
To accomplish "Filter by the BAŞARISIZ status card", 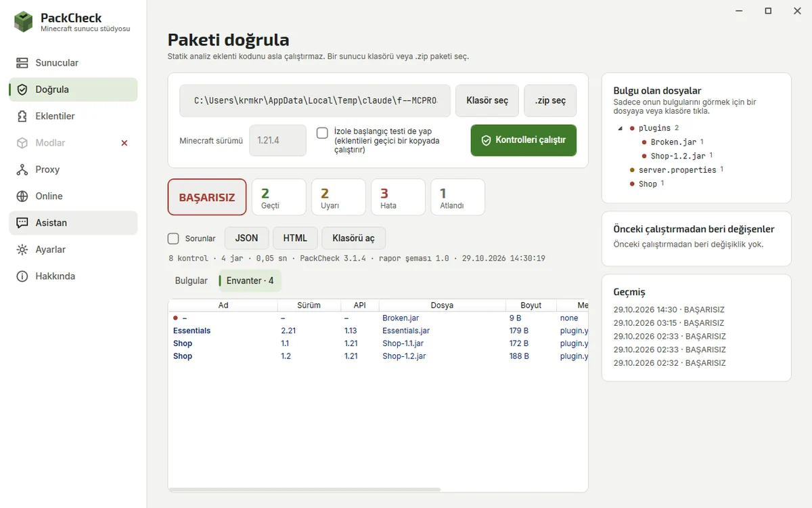I will pyautogui.click(x=207, y=198).
